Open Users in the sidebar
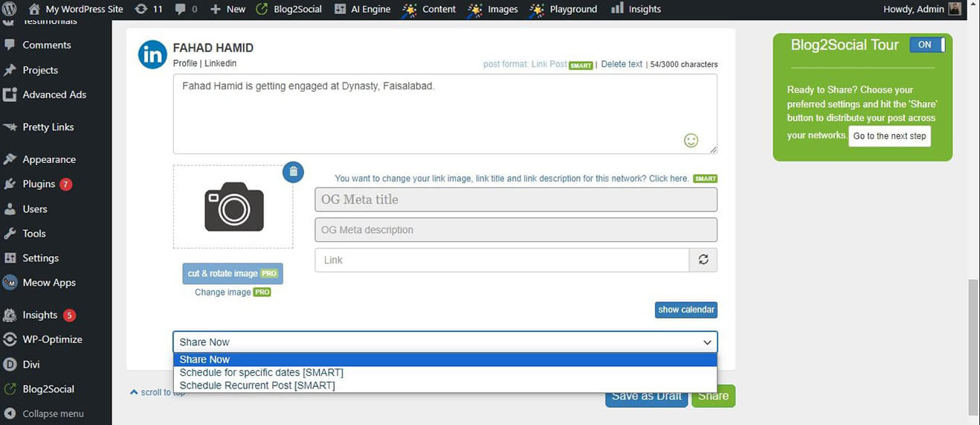 point(35,209)
